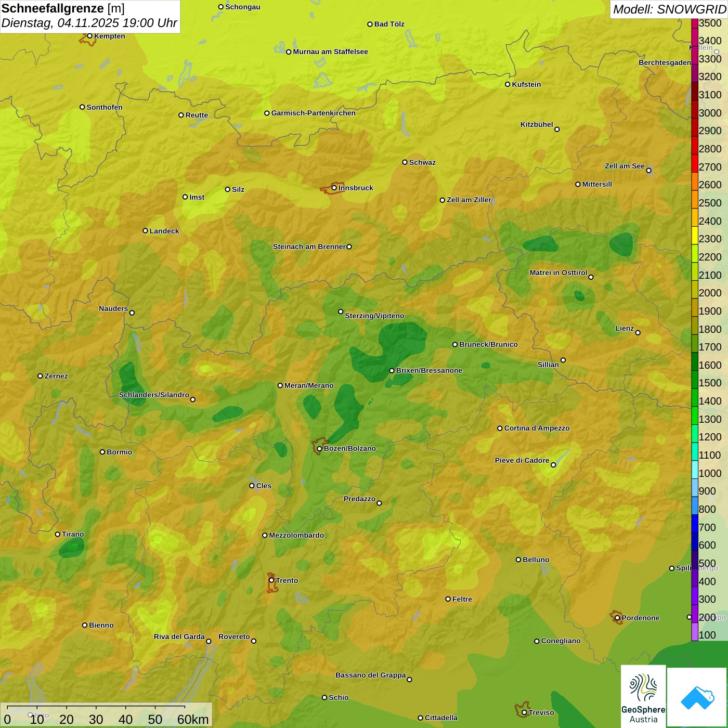The image size is (728, 728).
Task: Click the Murnau am Staffelsee label
Action: click(331, 51)
